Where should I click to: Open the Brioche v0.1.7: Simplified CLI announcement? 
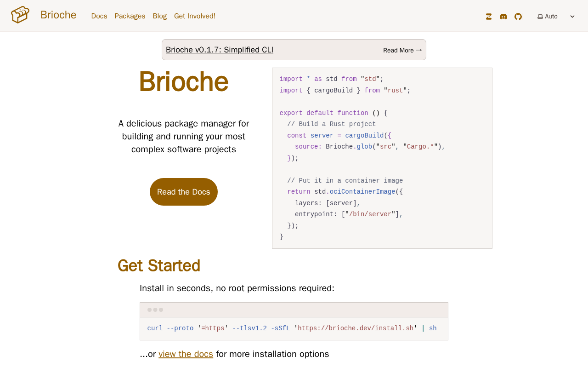(x=220, y=50)
